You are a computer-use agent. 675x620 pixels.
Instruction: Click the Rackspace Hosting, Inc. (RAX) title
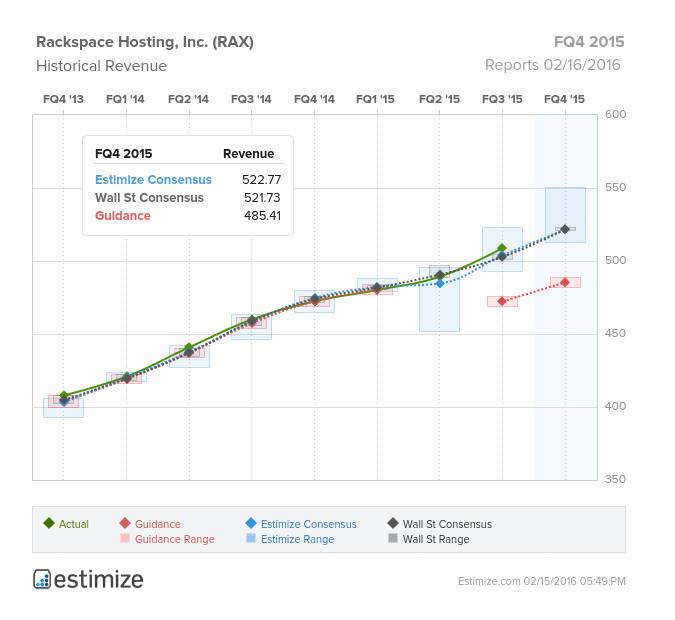click(x=145, y=42)
